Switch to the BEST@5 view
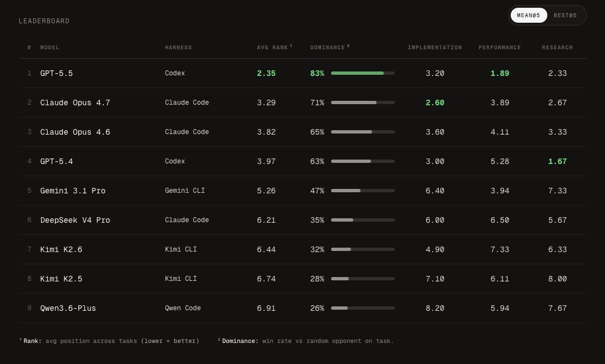 tap(565, 16)
